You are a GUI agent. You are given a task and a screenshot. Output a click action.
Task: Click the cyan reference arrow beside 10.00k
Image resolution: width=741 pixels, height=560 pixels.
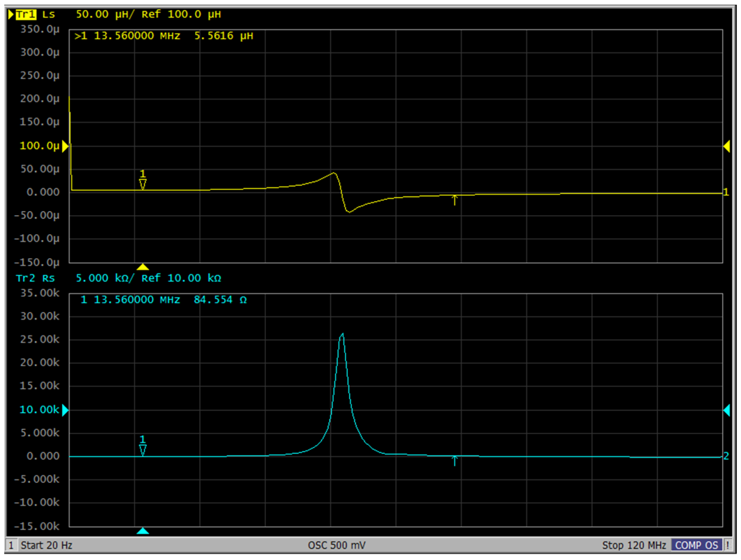pyautogui.click(x=65, y=410)
